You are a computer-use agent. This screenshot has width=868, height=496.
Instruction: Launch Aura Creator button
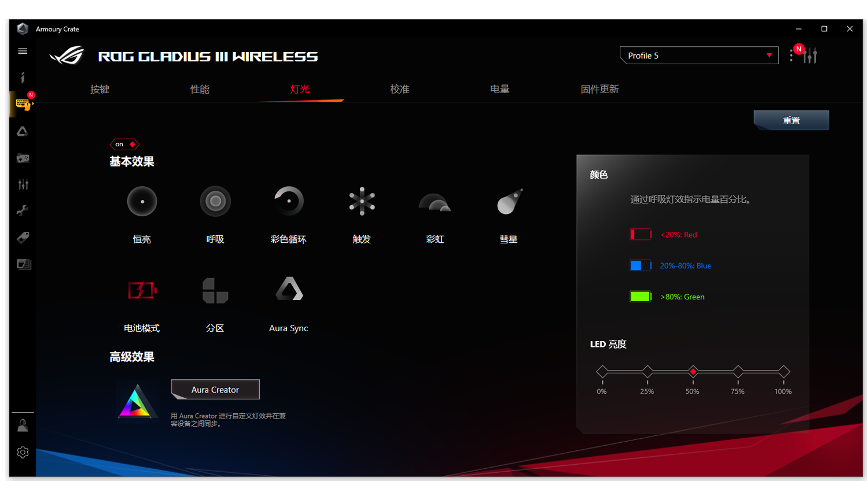coord(215,390)
